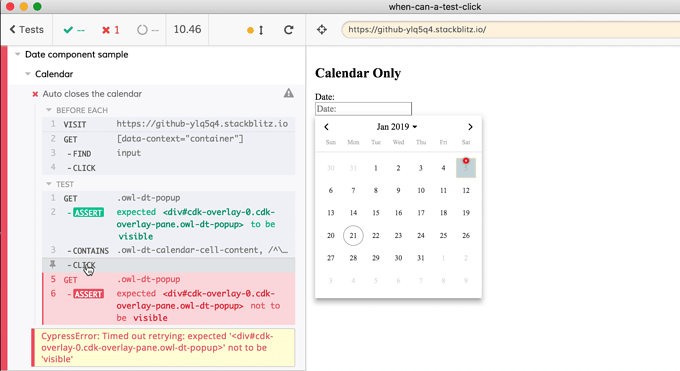Select day 21 in the calendar
680x371 pixels.
(x=353, y=235)
